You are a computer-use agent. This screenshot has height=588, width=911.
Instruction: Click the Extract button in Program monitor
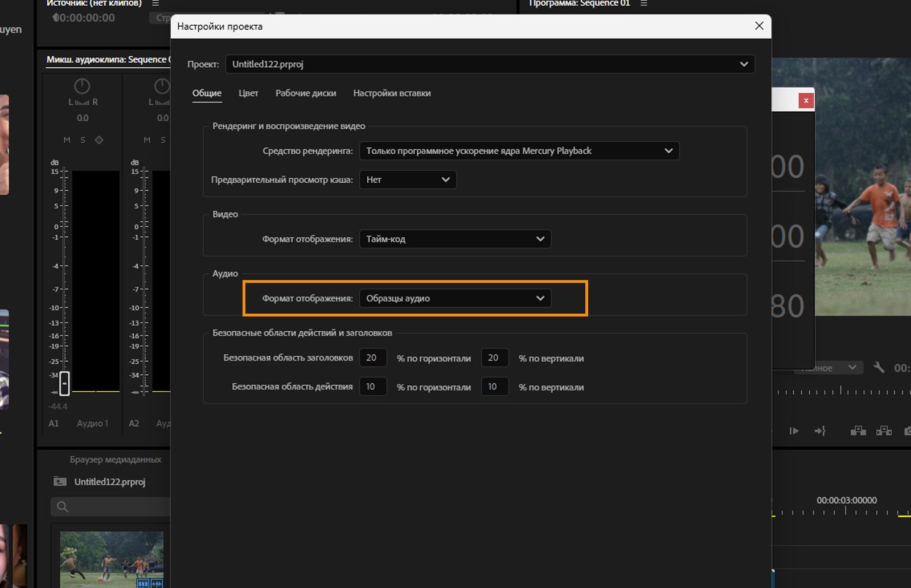click(x=884, y=431)
